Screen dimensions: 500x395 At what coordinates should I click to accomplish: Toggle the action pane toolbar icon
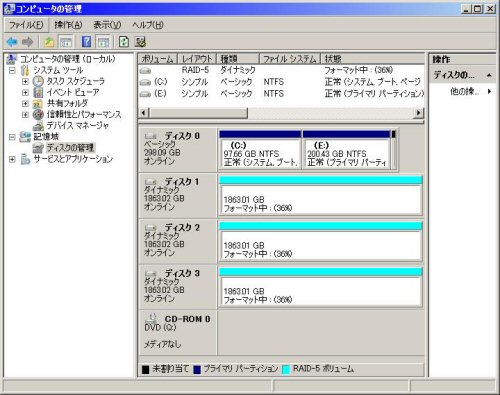[103, 42]
